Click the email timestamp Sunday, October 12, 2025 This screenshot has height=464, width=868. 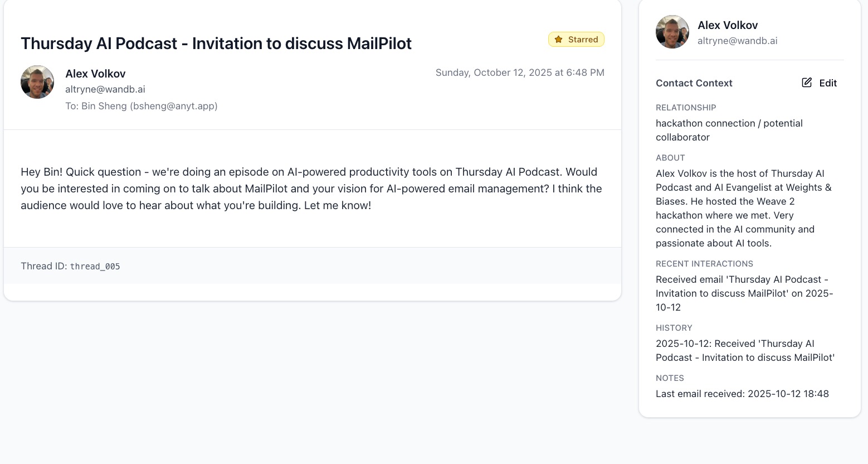point(520,72)
